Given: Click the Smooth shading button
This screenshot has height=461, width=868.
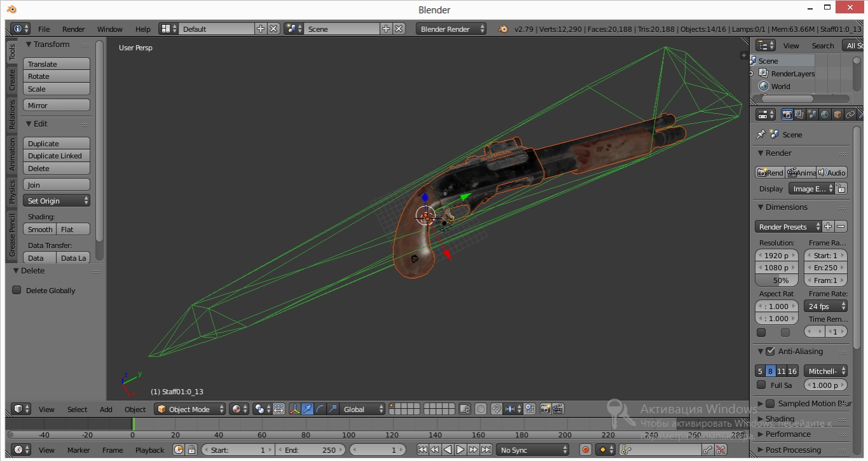Looking at the screenshot, I should (x=40, y=230).
